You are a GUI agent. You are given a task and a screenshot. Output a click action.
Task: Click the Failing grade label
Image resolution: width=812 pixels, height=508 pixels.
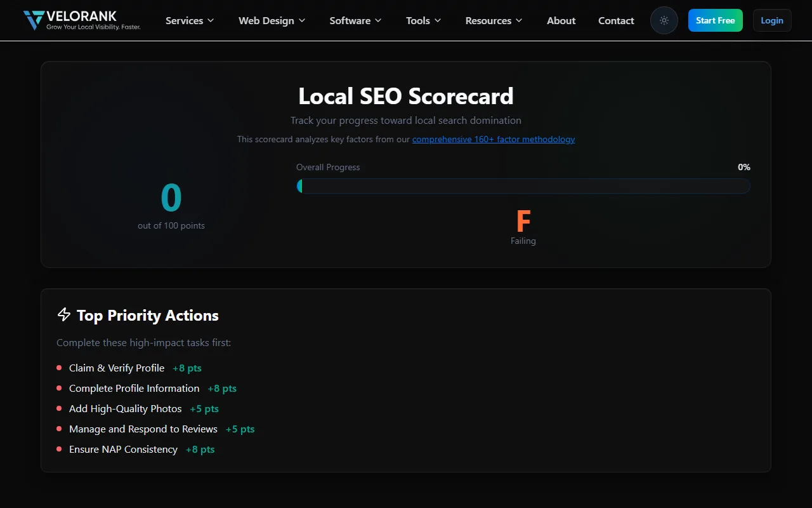pyautogui.click(x=523, y=241)
